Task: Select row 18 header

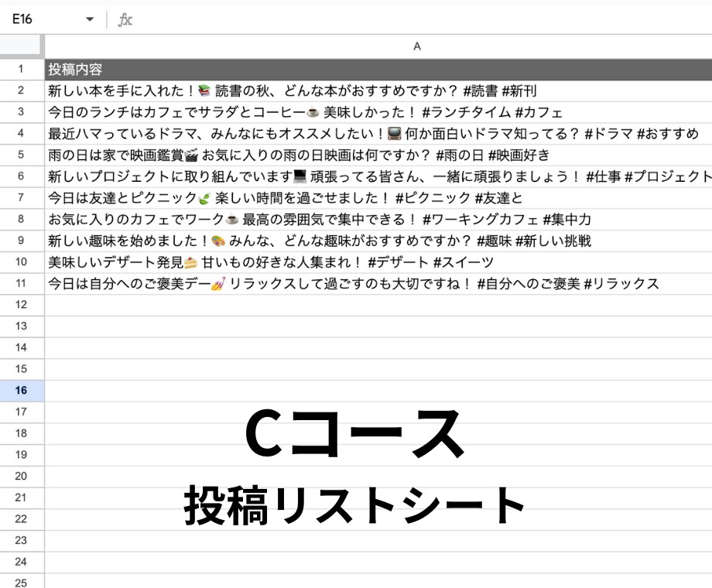Action: [x=22, y=433]
